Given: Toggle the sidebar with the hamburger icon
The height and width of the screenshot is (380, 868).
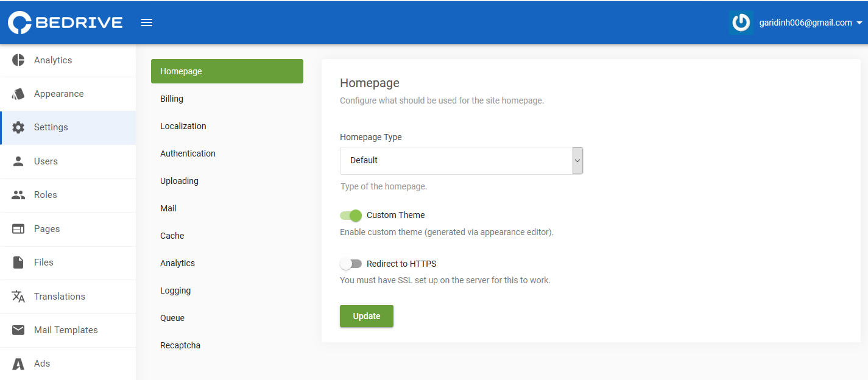Looking at the screenshot, I should coord(146,22).
